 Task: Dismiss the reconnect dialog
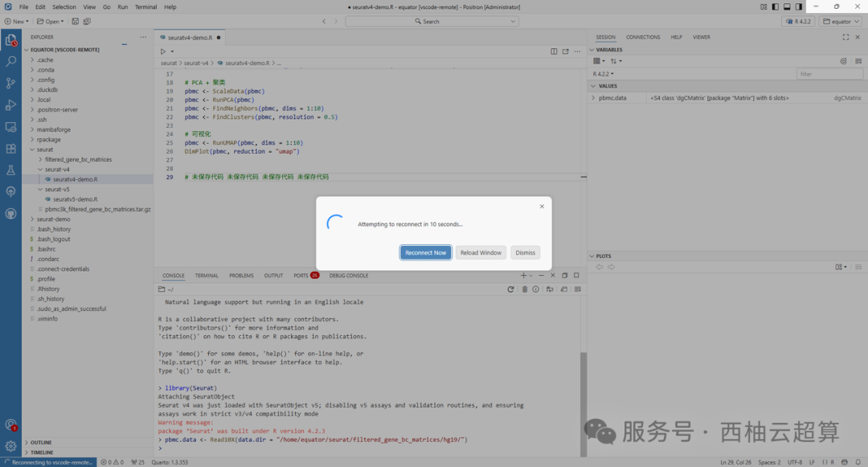[525, 252]
